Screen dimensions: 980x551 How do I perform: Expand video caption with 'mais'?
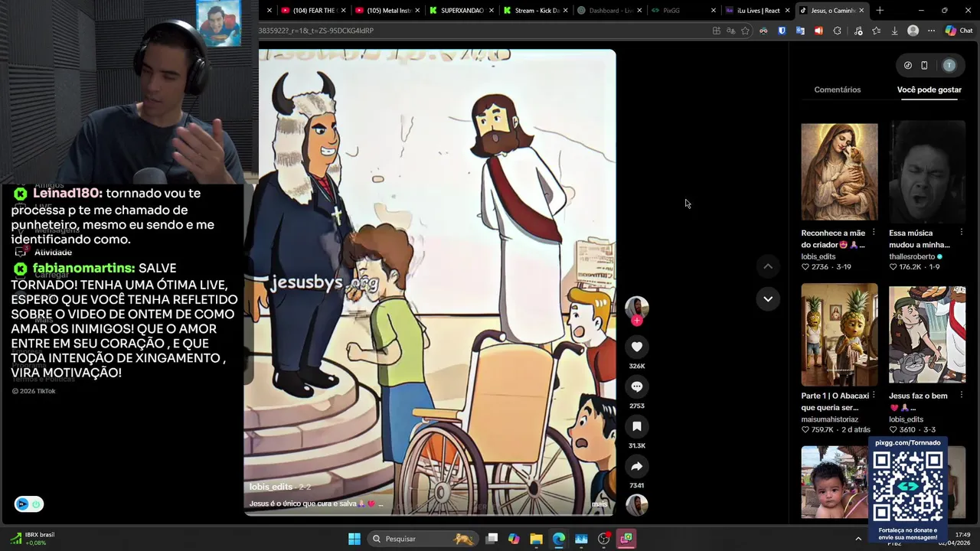pos(599,504)
